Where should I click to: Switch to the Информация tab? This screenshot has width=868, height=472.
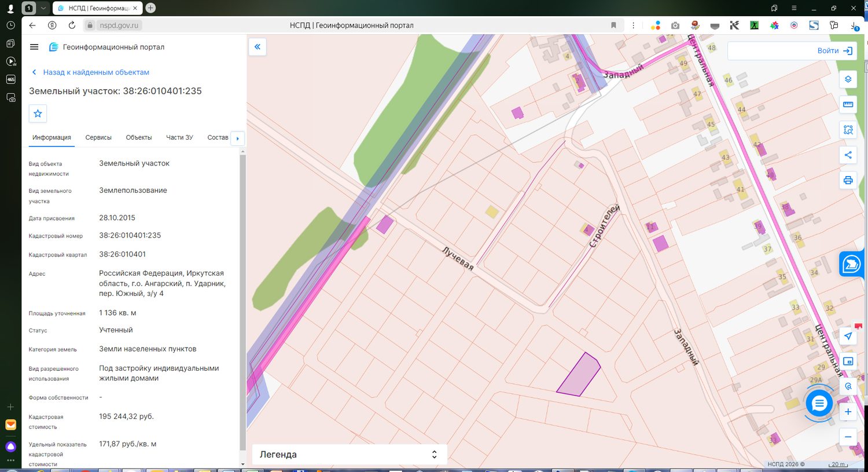[52, 138]
